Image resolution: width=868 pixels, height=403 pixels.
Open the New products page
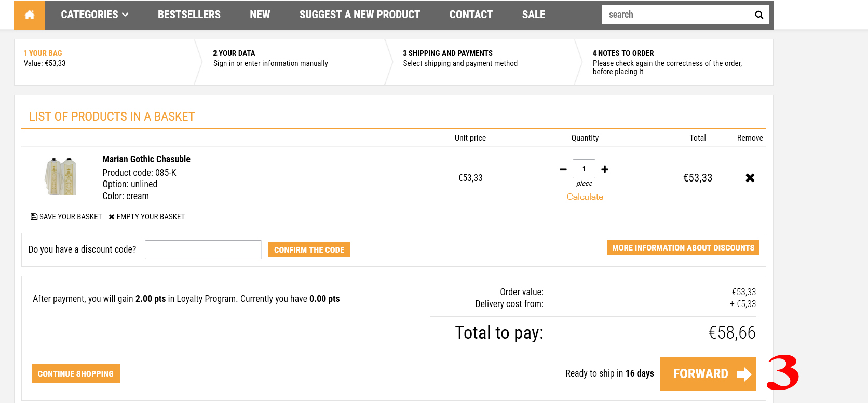click(x=260, y=15)
